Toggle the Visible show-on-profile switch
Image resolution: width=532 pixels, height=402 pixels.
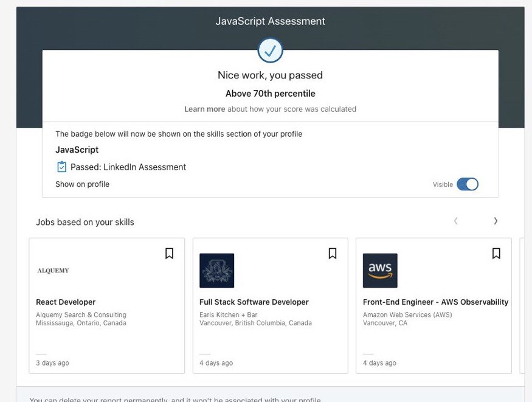coord(467,184)
